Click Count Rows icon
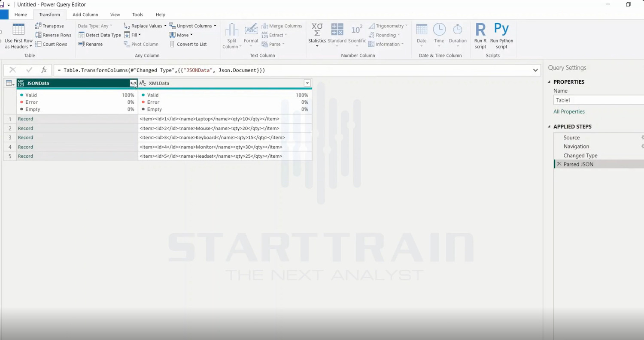644x340 pixels. click(x=38, y=44)
